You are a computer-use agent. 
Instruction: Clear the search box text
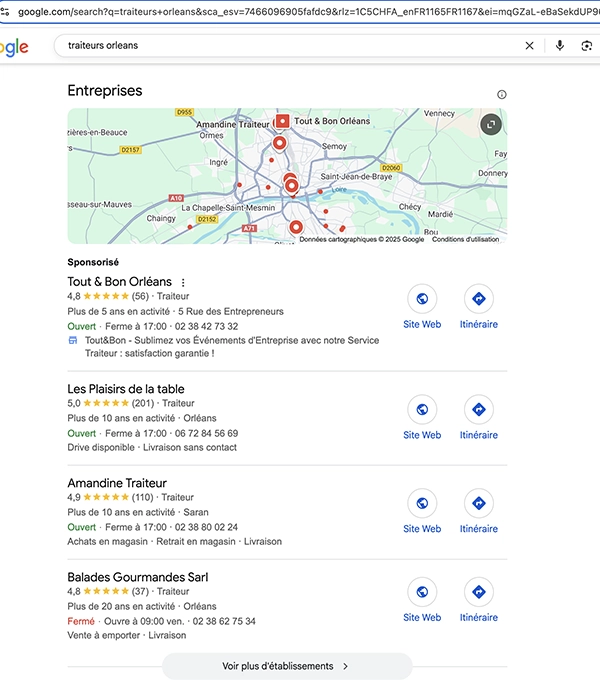tap(530, 46)
